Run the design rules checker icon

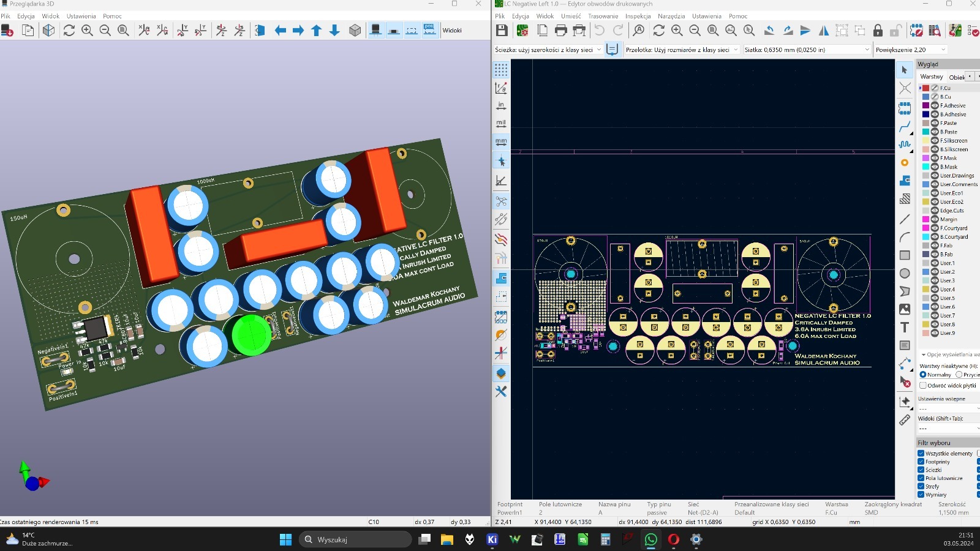(973, 30)
